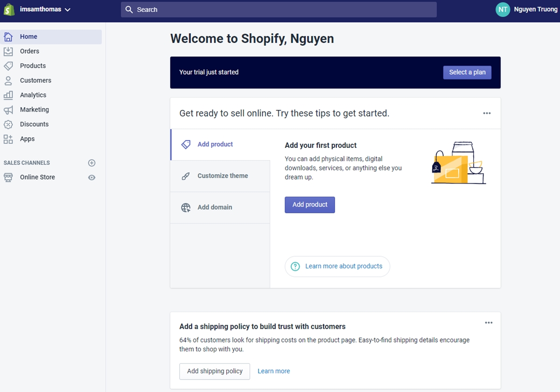Click the Select a plan button
Viewport: 560px width, 392px height.
click(x=467, y=72)
